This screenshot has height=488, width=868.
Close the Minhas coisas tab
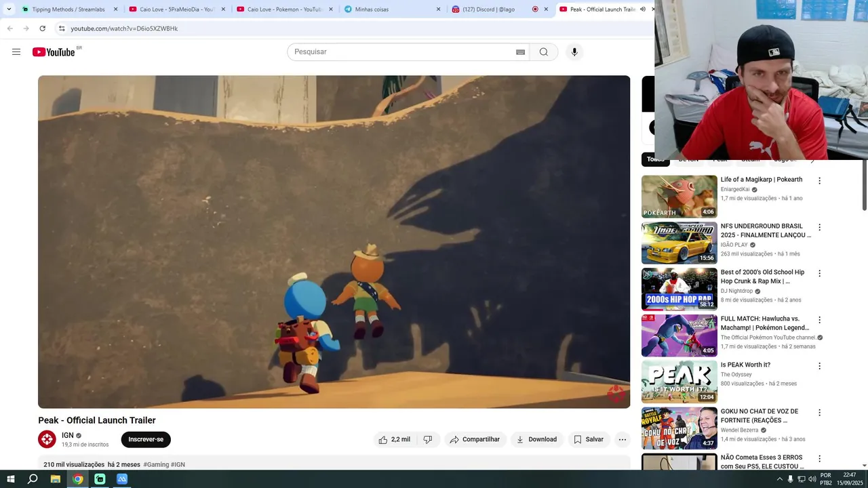point(438,9)
